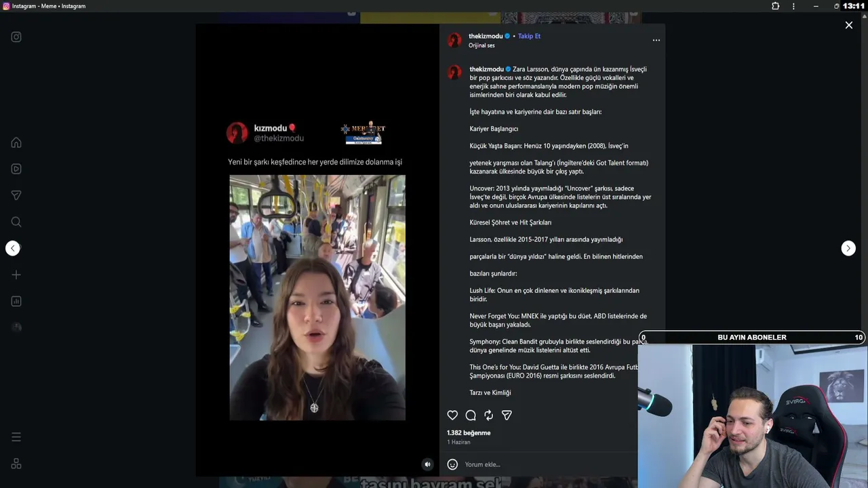Open the Meta apps grid icon

pos(16,464)
